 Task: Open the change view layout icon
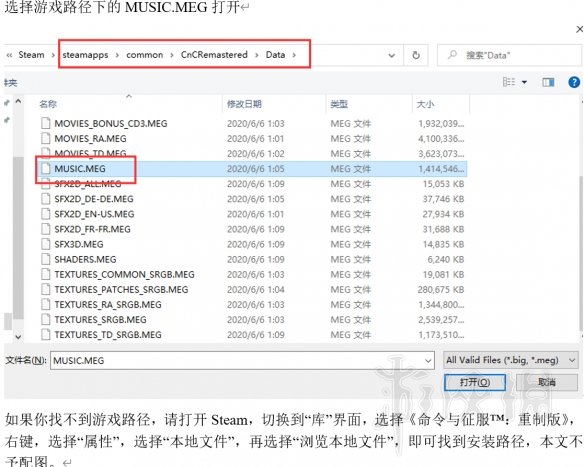[x=509, y=82]
